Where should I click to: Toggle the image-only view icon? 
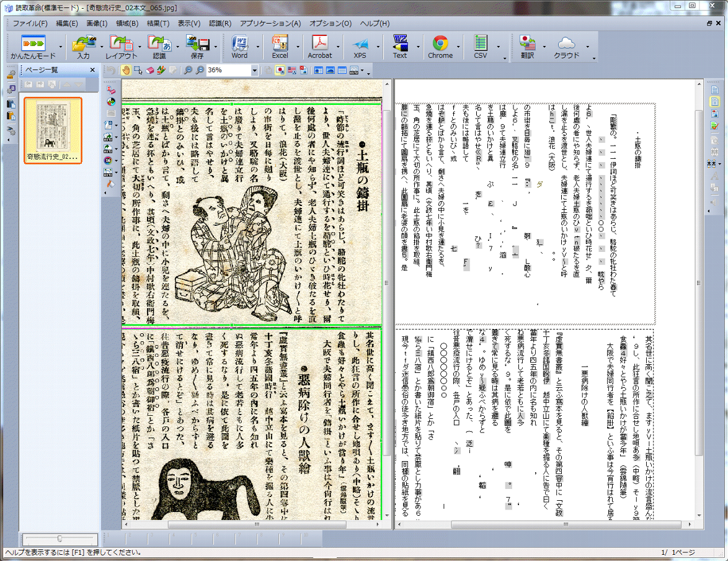click(330, 70)
